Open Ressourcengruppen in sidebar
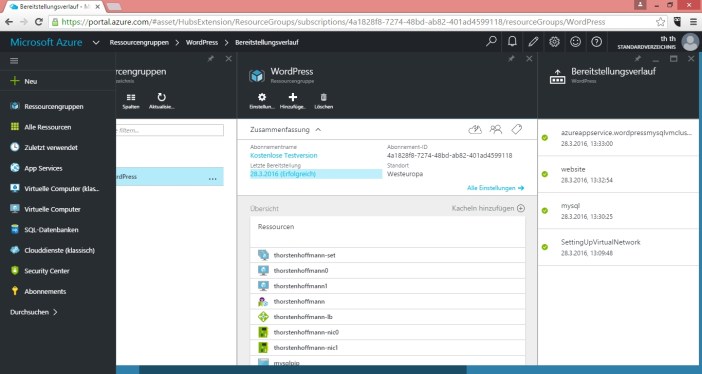 click(x=57, y=106)
